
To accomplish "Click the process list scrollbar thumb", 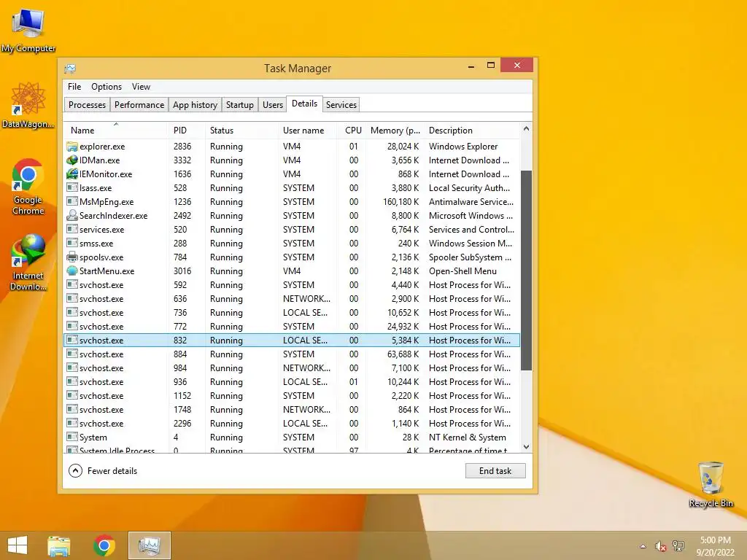I will point(526,271).
